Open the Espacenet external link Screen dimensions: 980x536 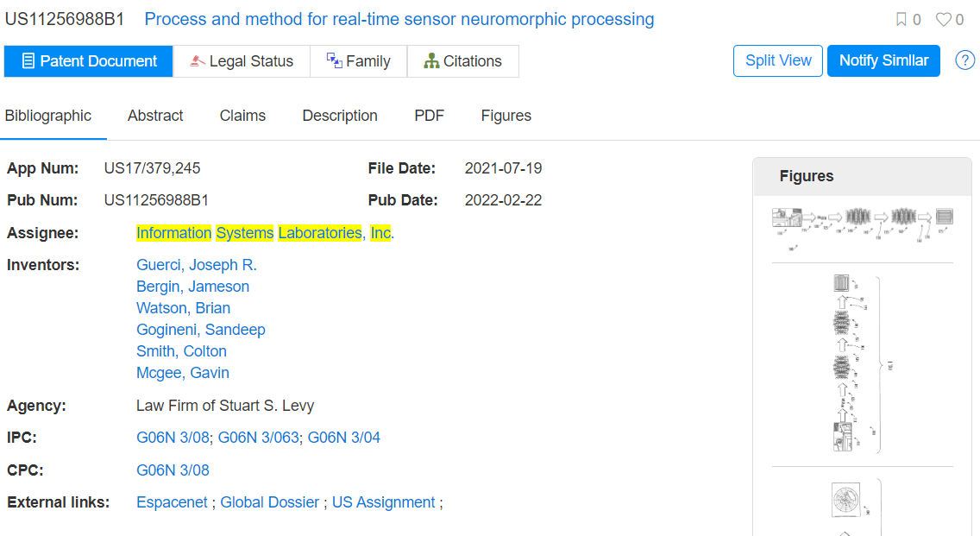(172, 502)
